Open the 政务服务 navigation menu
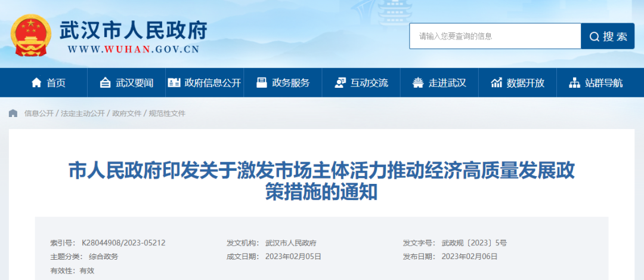 [x=290, y=83]
